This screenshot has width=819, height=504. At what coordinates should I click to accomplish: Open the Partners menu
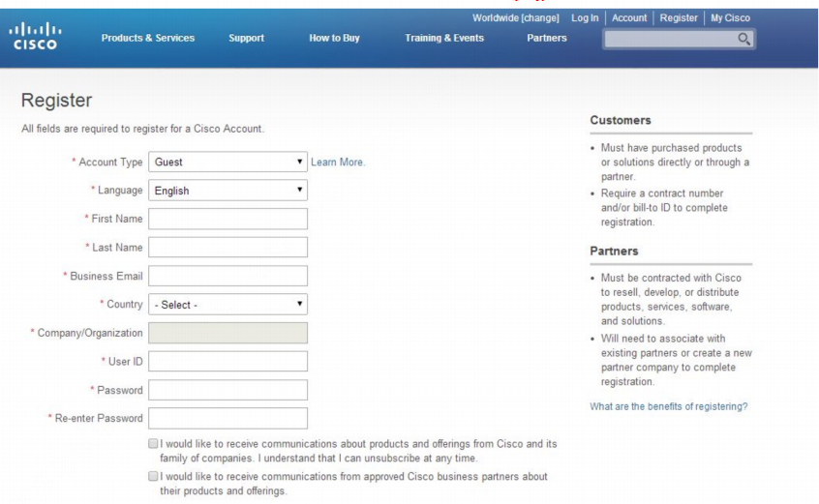tap(547, 38)
